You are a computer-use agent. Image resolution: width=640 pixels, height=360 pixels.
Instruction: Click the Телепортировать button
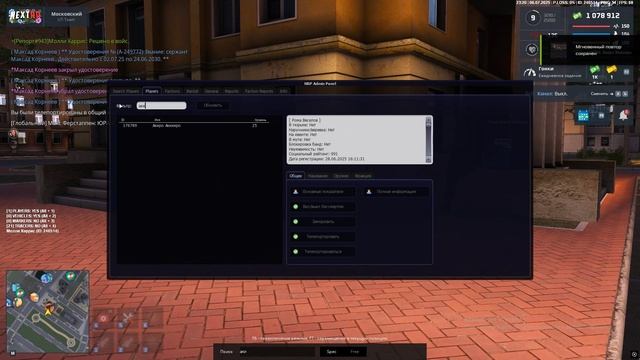click(x=322, y=237)
